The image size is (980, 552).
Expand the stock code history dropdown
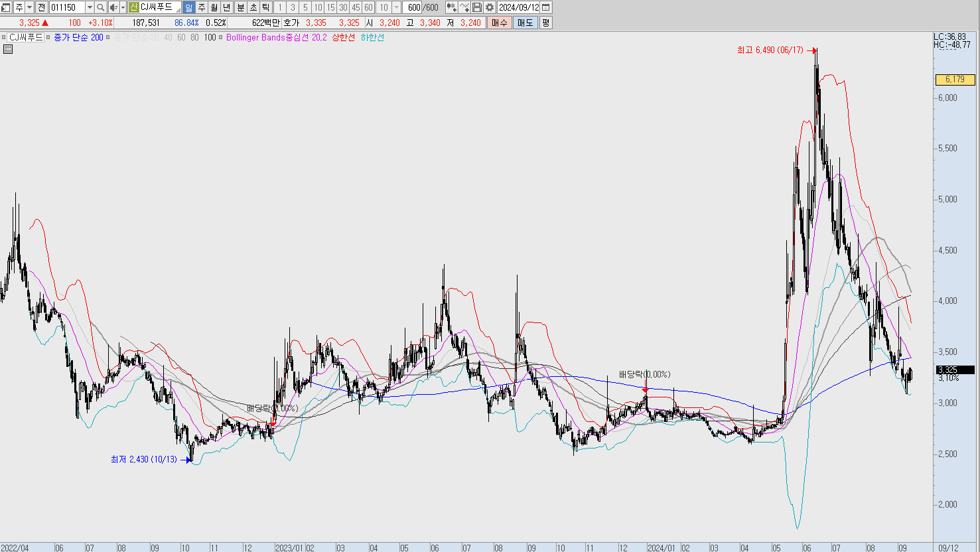[x=90, y=7]
